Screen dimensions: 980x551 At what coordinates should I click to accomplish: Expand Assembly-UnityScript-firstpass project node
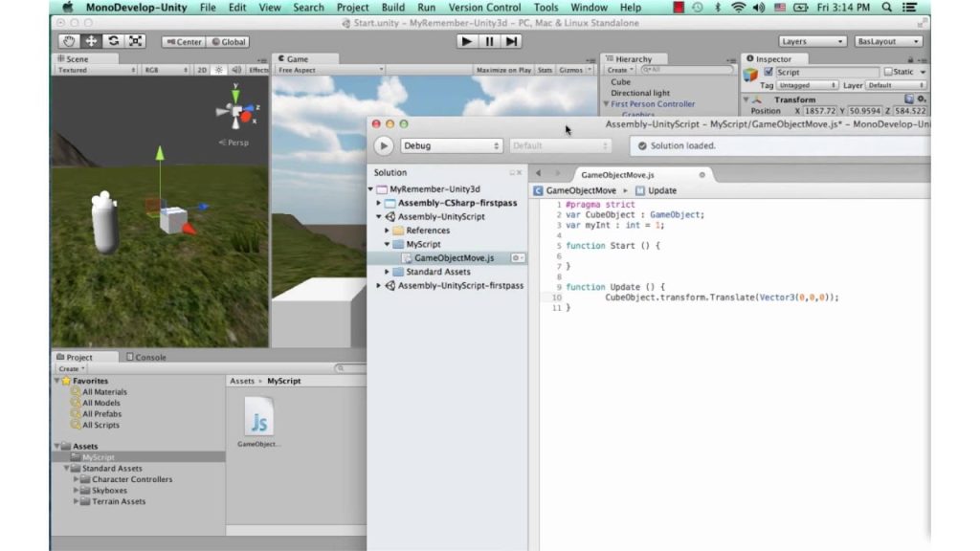pos(378,285)
